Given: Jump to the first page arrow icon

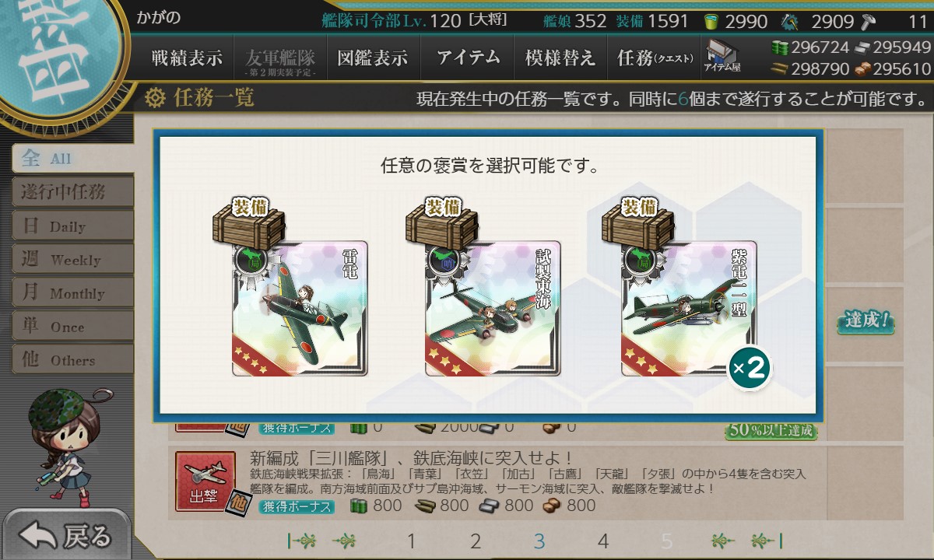Looking at the screenshot, I should (x=302, y=541).
